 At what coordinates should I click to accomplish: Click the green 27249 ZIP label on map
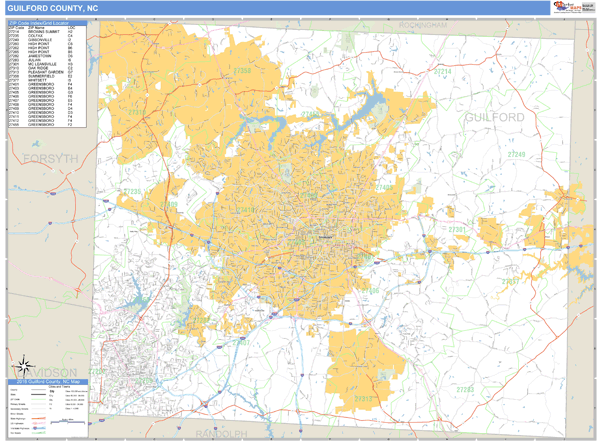(514, 155)
